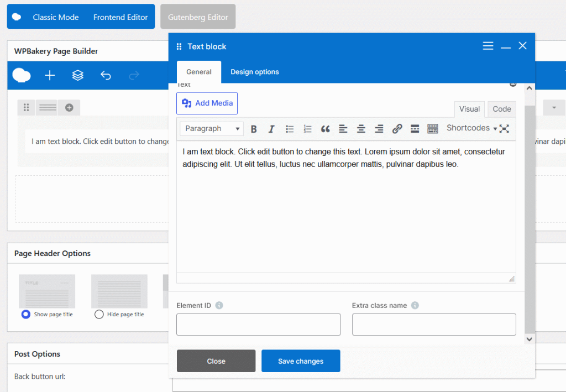Open Text block panel settings hamburger icon
The height and width of the screenshot is (392, 566).
tap(488, 46)
